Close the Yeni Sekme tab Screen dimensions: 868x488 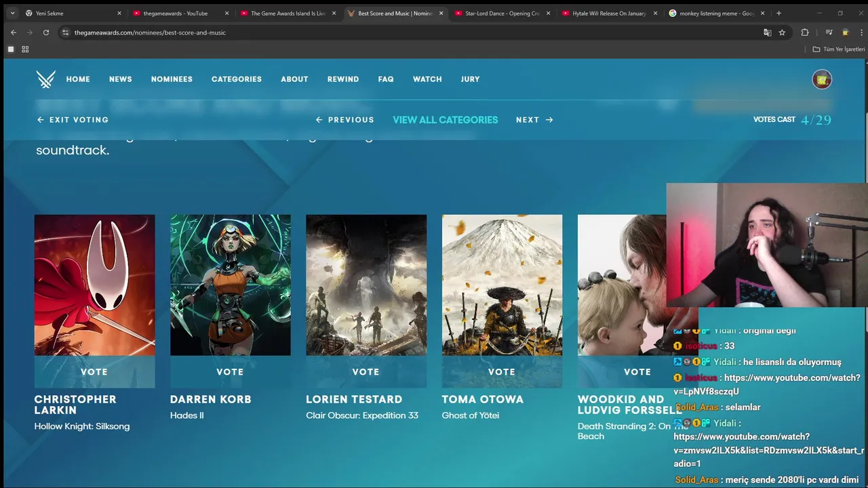tap(119, 13)
